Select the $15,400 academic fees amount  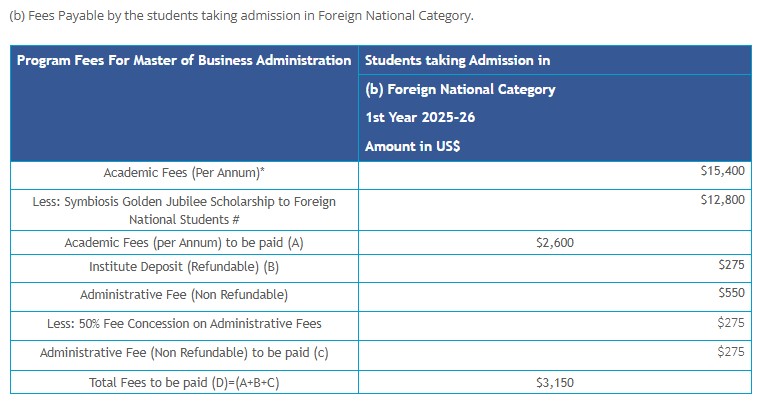(723, 172)
